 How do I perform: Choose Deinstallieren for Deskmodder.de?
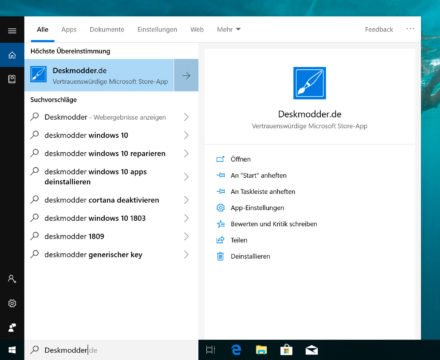(x=250, y=256)
